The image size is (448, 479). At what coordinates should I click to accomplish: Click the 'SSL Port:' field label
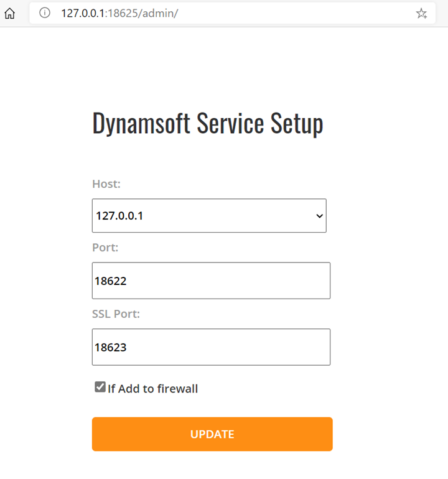click(116, 314)
